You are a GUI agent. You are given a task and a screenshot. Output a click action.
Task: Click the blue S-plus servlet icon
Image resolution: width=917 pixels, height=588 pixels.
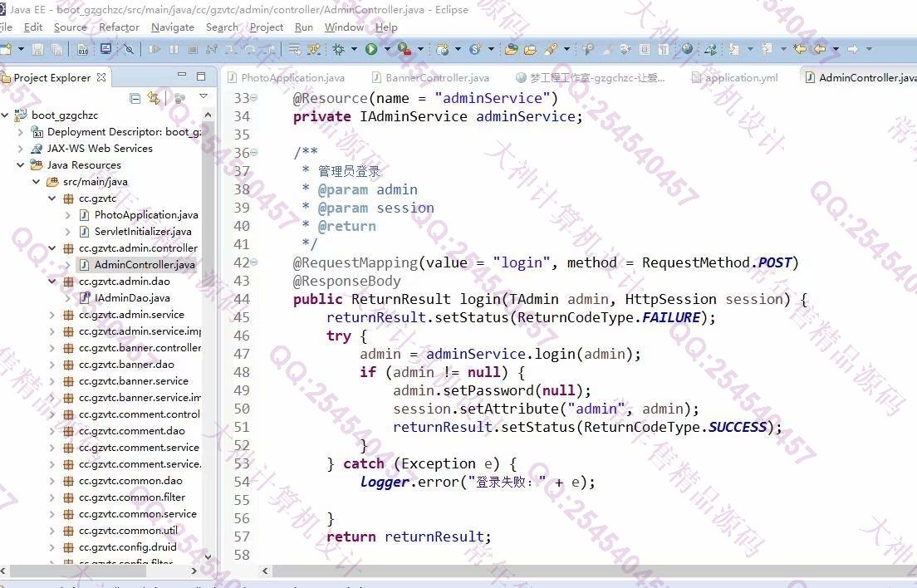[476, 50]
